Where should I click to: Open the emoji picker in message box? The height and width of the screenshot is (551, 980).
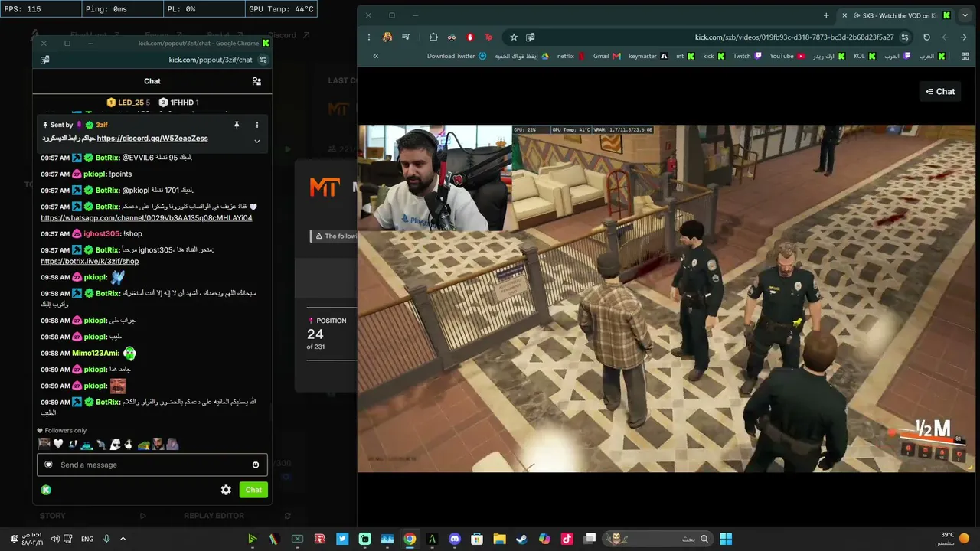pyautogui.click(x=256, y=465)
